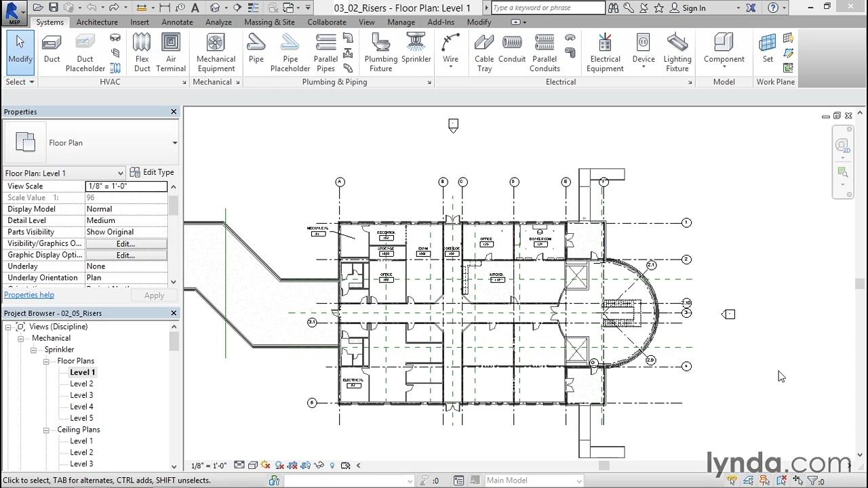Click Edit button for Graphic Display Options
The image size is (868, 488).
click(x=126, y=255)
